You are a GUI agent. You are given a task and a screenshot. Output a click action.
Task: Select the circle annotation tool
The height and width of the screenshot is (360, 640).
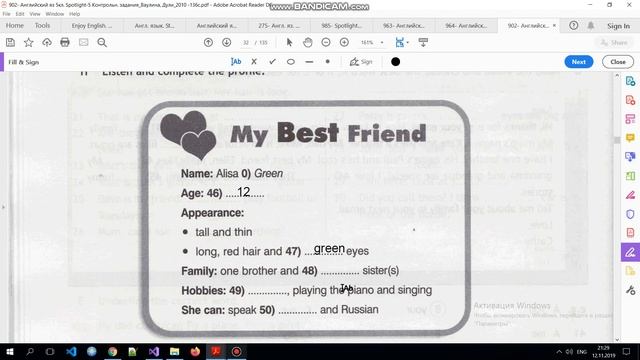click(291, 62)
